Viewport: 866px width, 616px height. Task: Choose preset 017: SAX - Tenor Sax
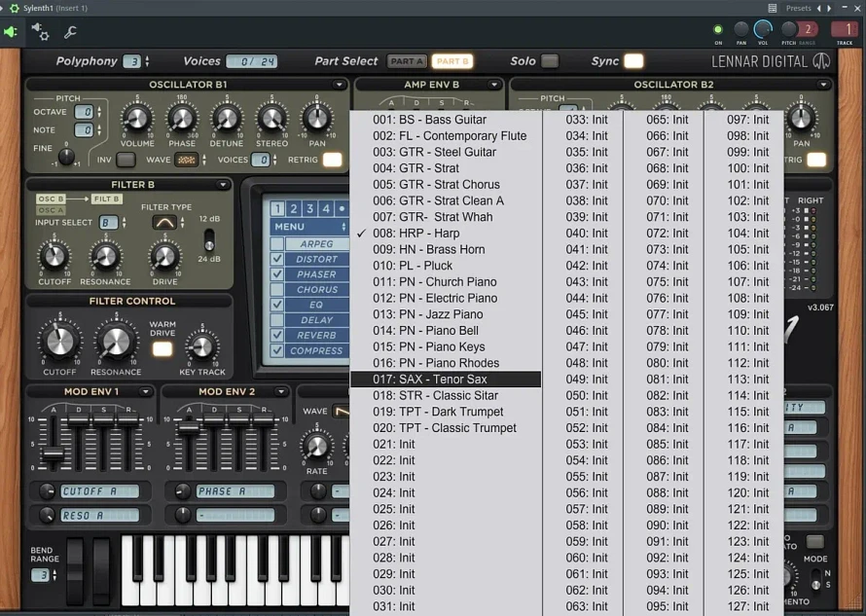point(446,379)
